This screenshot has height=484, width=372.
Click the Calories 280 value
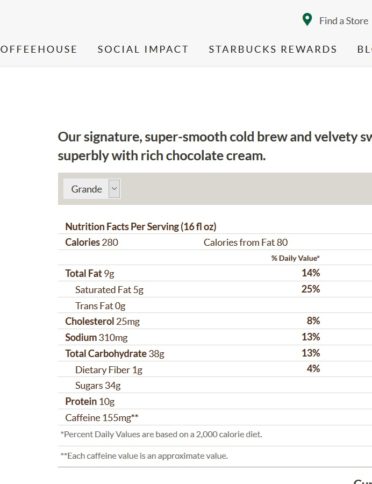coord(92,242)
